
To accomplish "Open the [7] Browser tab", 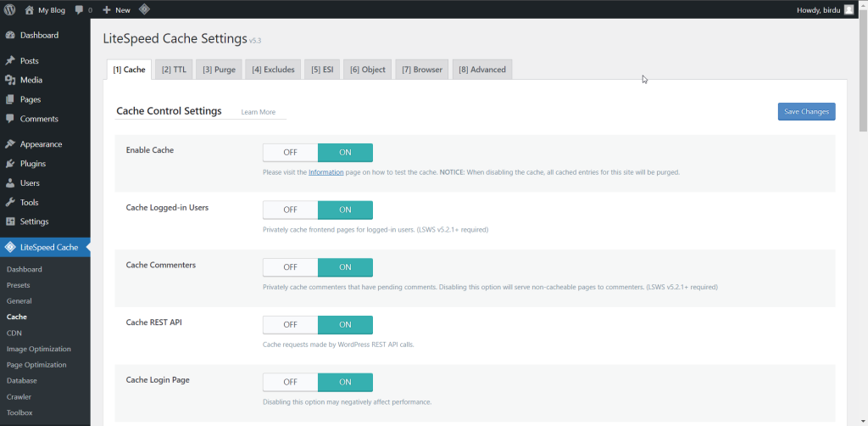I will (422, 70).
